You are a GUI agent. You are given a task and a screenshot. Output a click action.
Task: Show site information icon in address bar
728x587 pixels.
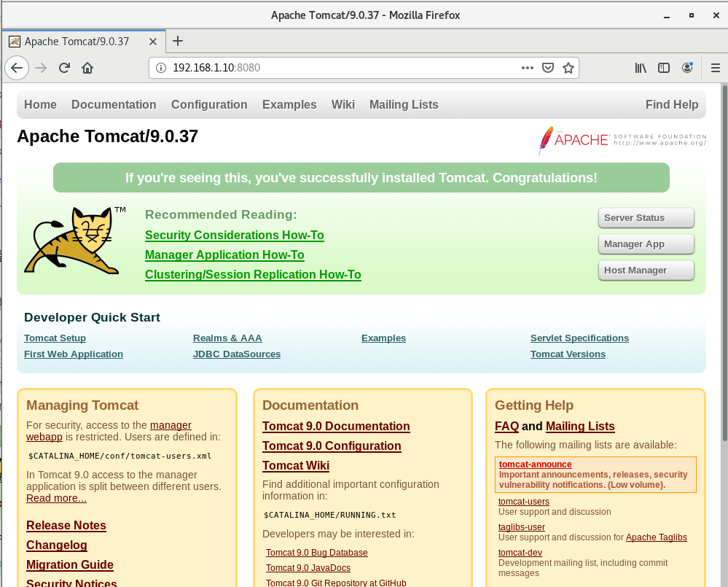pos(160,68)
